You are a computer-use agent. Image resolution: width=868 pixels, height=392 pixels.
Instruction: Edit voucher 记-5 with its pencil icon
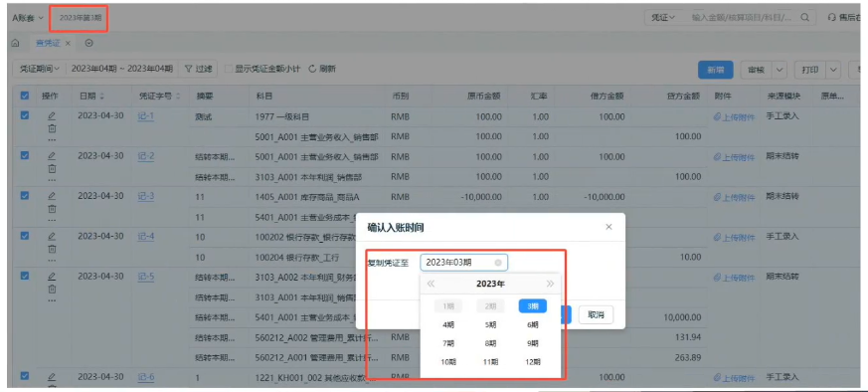coord(52,276)
